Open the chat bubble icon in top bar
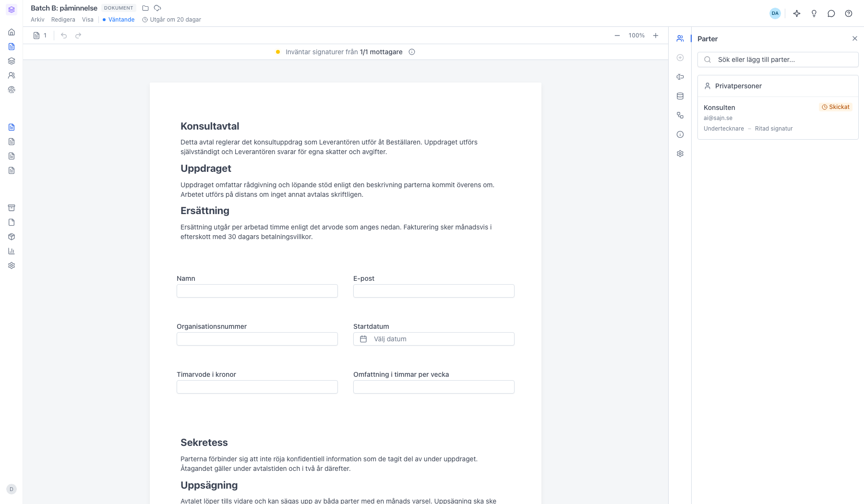864x504 pixels. click(831, 13)
